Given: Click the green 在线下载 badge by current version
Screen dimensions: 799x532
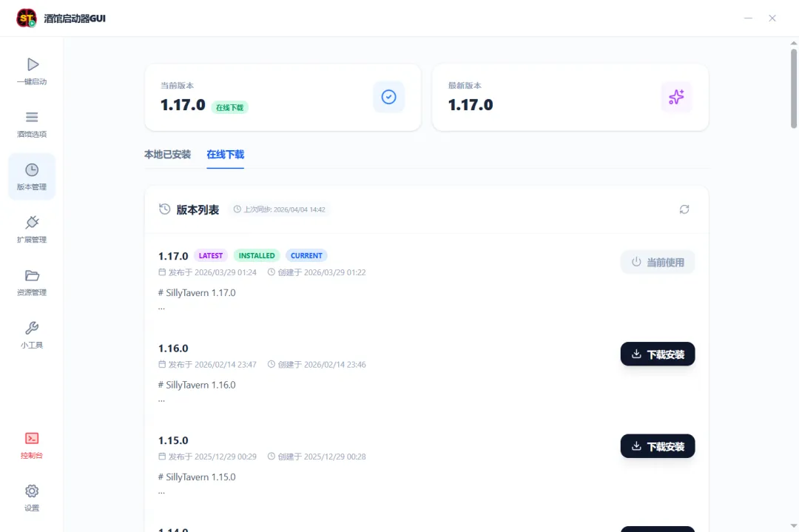Looking at the screenshot, I should pos(230,107).
